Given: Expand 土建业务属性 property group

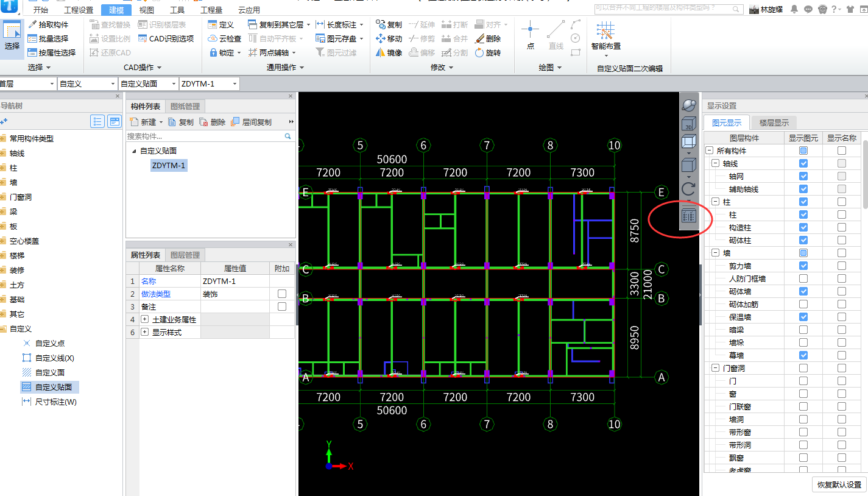Looking at the screenshot, I should [x=145, y=319].
